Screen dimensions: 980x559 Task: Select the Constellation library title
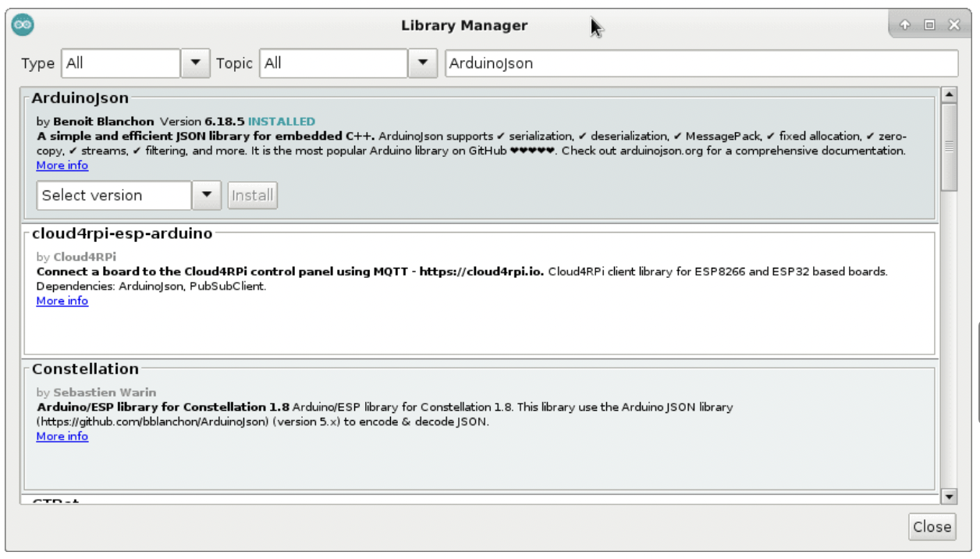[x=86, y=369]
